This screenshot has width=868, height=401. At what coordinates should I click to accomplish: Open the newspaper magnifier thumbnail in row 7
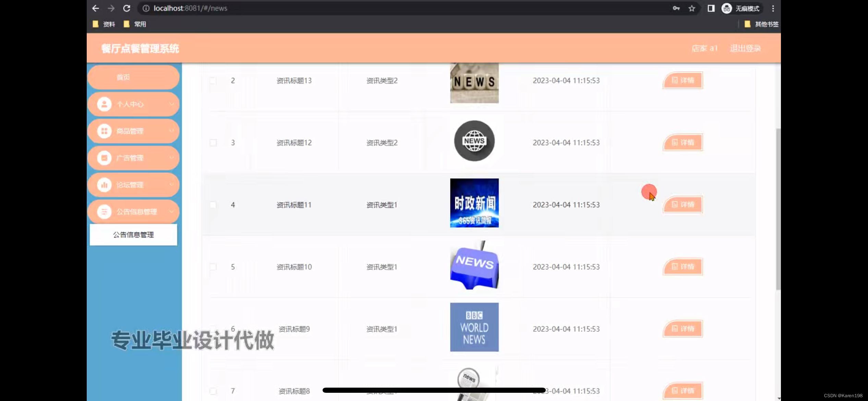(474, 383)
